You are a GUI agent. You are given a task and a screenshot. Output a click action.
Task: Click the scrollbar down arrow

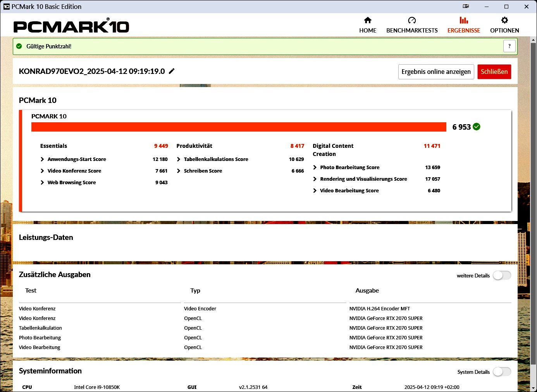(533, 388)
